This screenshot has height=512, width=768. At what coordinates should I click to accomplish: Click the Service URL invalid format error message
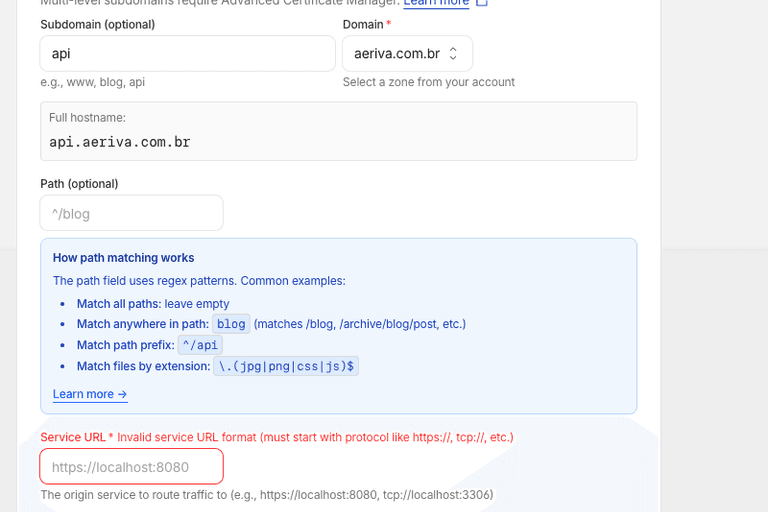click(315, 437)
